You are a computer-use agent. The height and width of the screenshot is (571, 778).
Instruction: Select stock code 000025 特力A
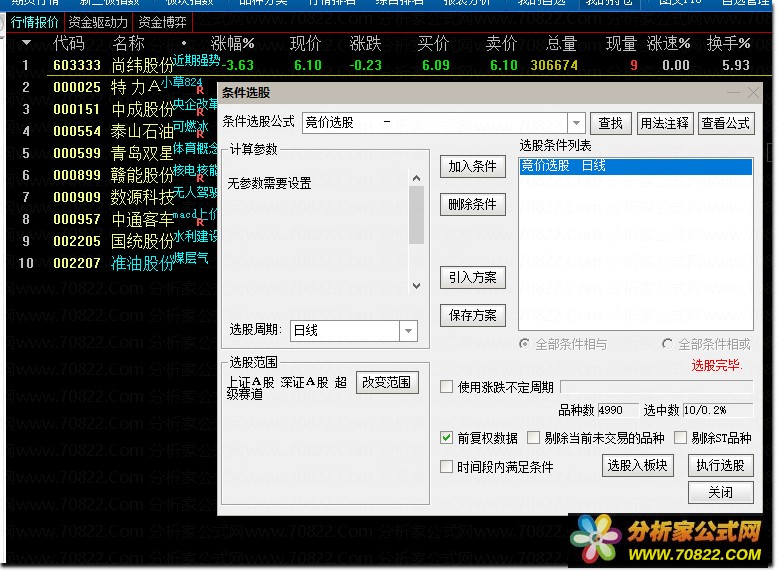[77, 87]
